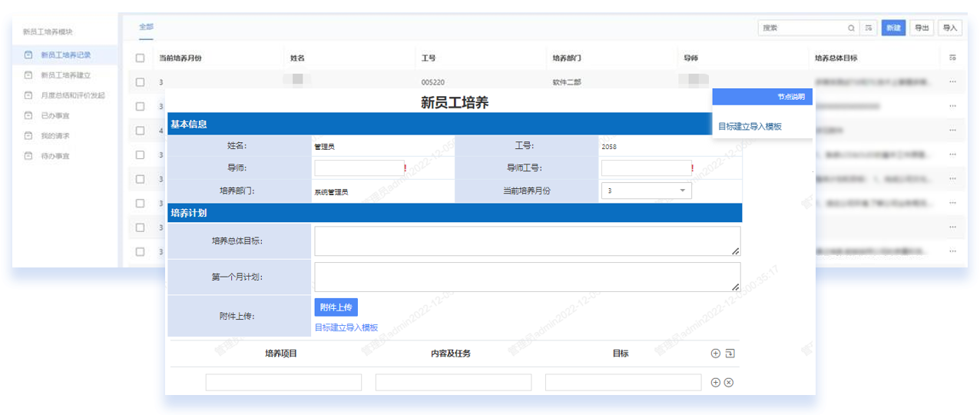This screenshot has height=415, width=980.
Task: Add a row using the plus icon beside the X
Action: [x=715, y=383]
